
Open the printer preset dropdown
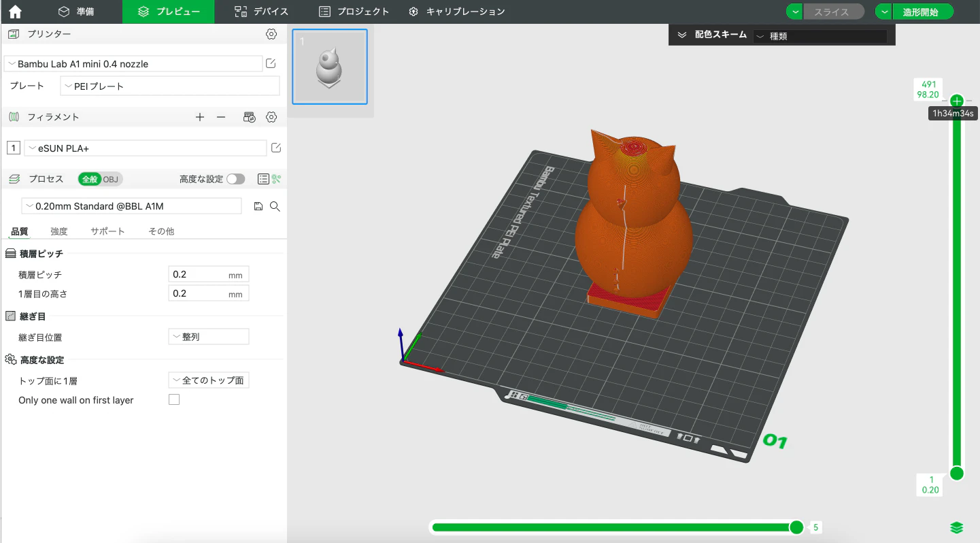tap(133, 64)
